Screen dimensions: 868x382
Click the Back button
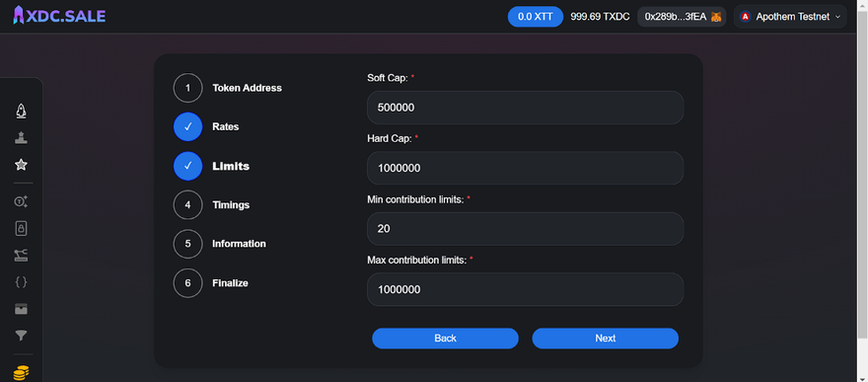point(445,339)
